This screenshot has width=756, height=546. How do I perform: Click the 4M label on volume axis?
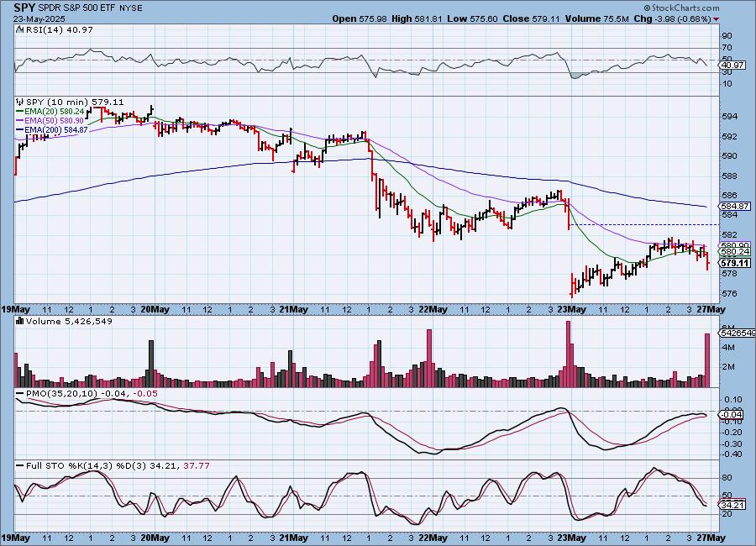728,347
